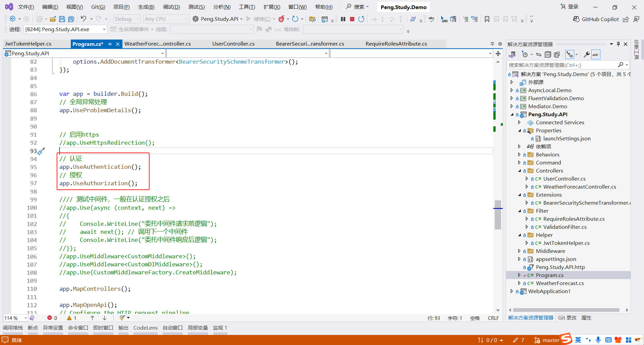Collapse the Controllers folder

520,171
